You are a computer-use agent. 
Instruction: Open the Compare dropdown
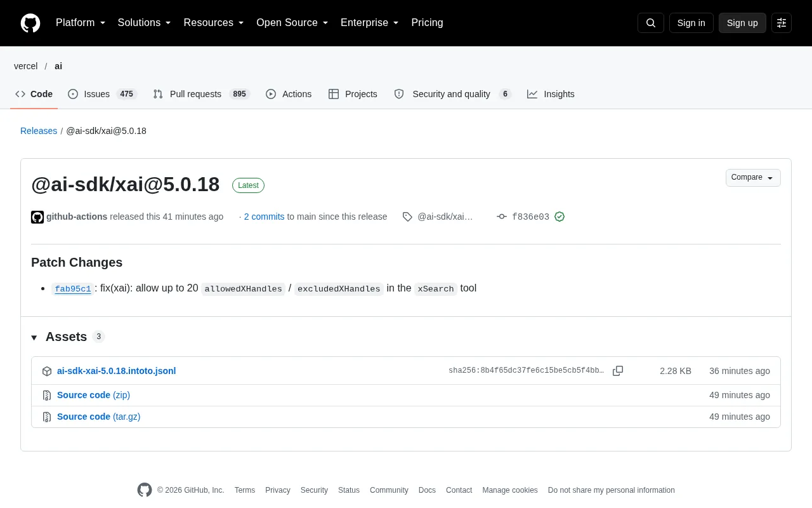click(x=753, y=178)
